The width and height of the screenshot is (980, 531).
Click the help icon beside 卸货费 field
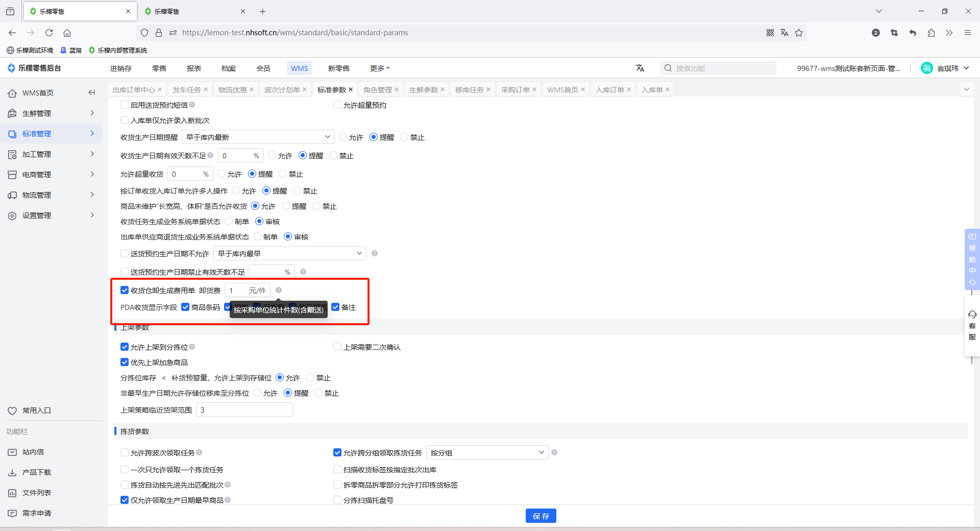(279, 290)
